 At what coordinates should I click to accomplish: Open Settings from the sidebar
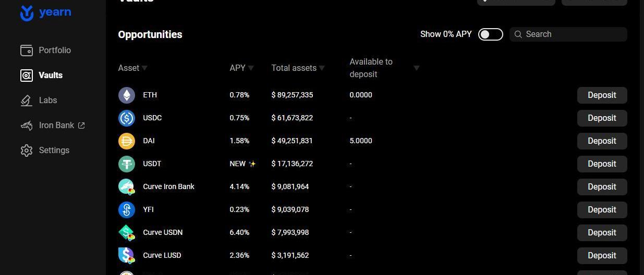coord(54,151)
